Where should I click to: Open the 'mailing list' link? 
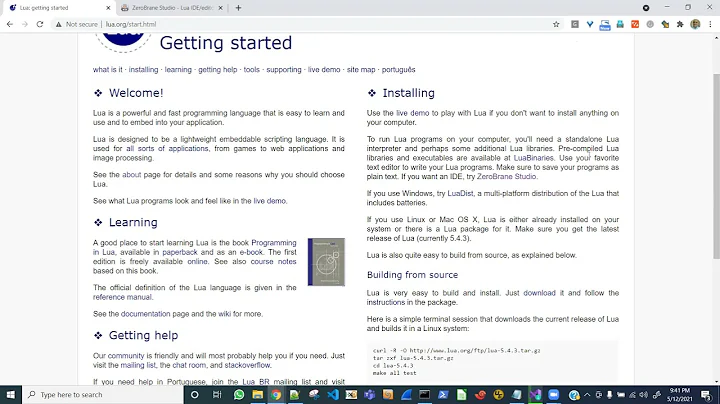(138, 365)
